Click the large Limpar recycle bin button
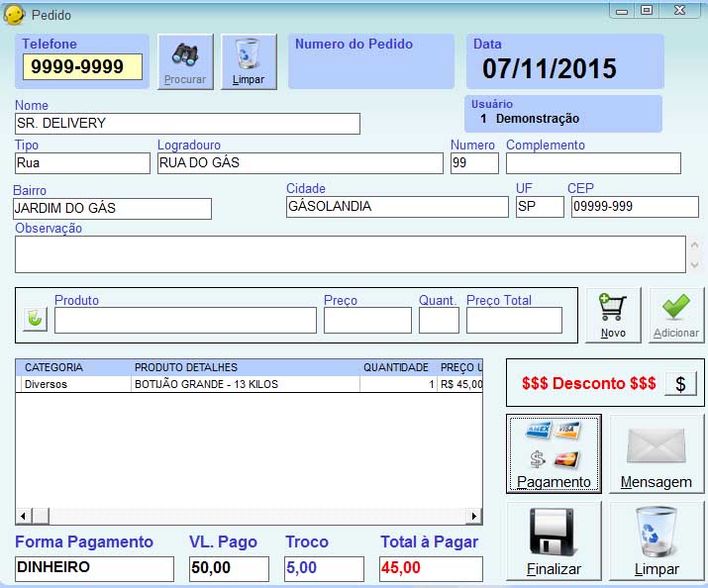The image size is (708, 588). click(657, 540)
